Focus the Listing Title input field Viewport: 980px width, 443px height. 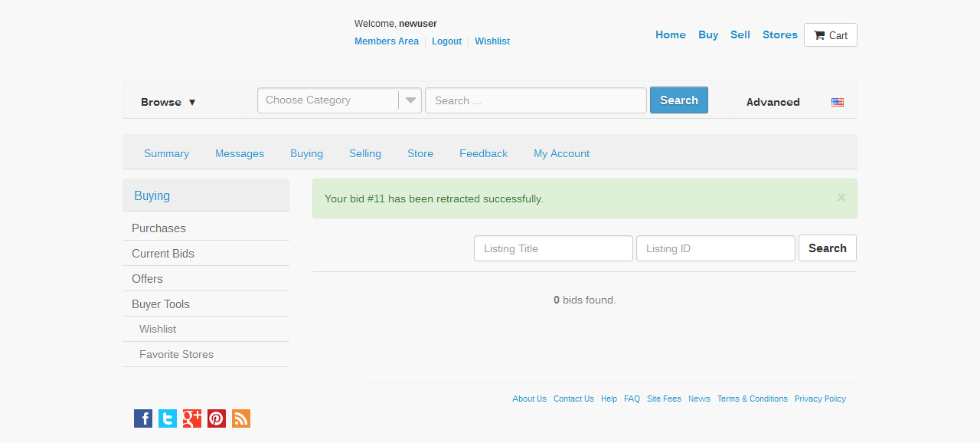553,248
